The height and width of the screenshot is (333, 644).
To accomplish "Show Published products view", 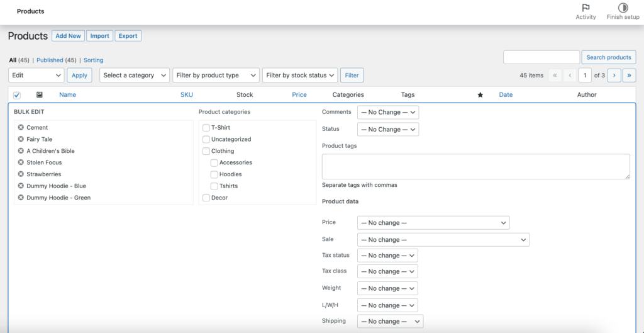I will [x=50, y=60].
